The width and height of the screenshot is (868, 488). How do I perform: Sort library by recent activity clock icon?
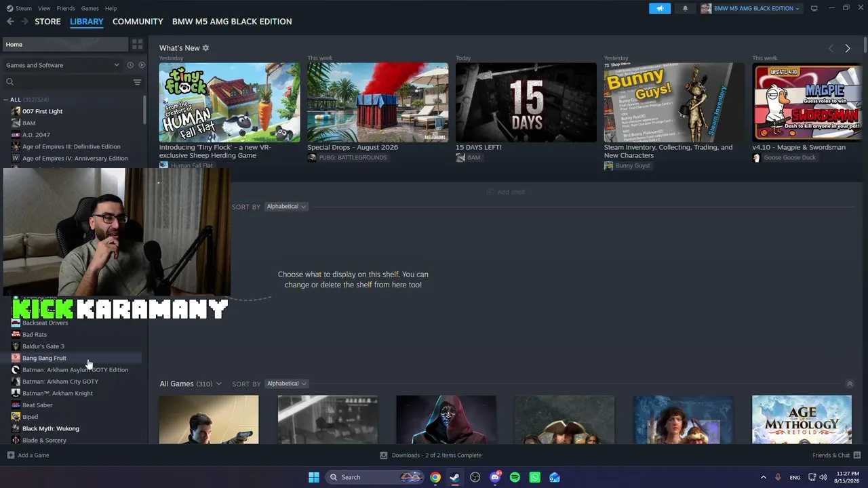point(130,65)
